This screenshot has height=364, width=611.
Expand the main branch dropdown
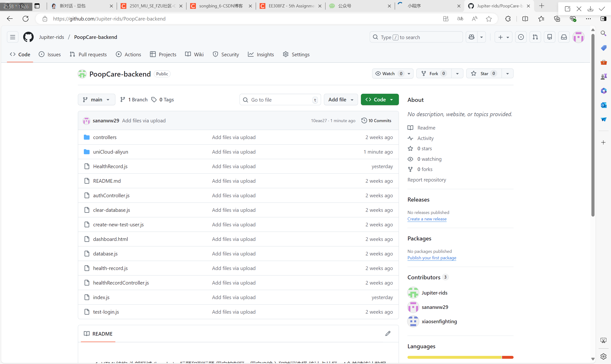[96, 99]
